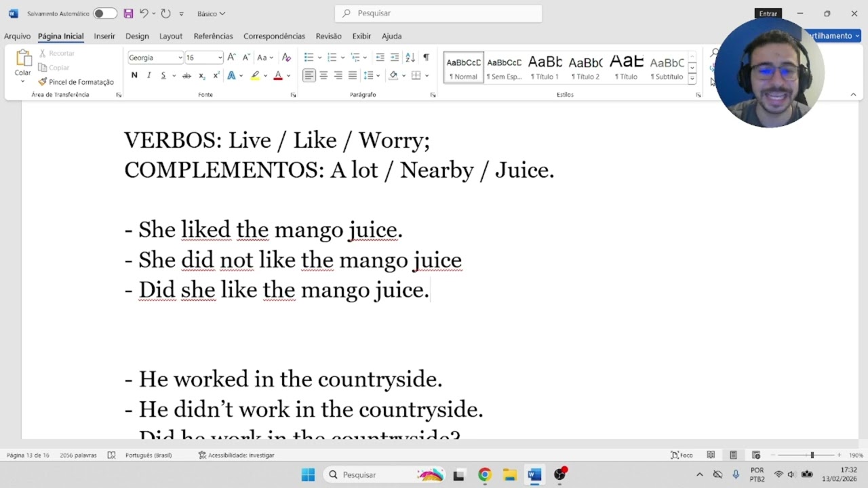Apply the Sem Espaçamento style

504,67
